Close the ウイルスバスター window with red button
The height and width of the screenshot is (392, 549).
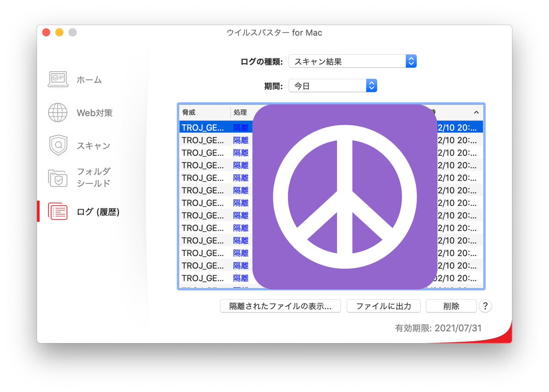click(x=46, y=32)
